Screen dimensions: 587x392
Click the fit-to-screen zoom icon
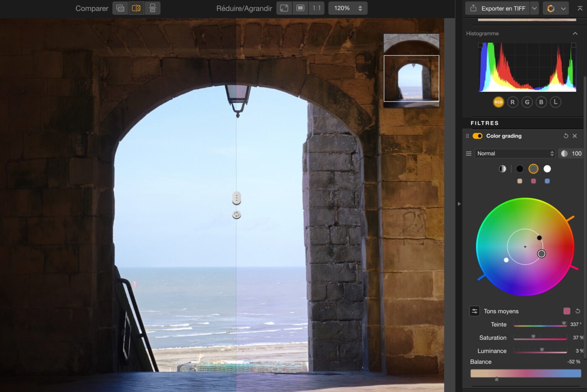284,8
